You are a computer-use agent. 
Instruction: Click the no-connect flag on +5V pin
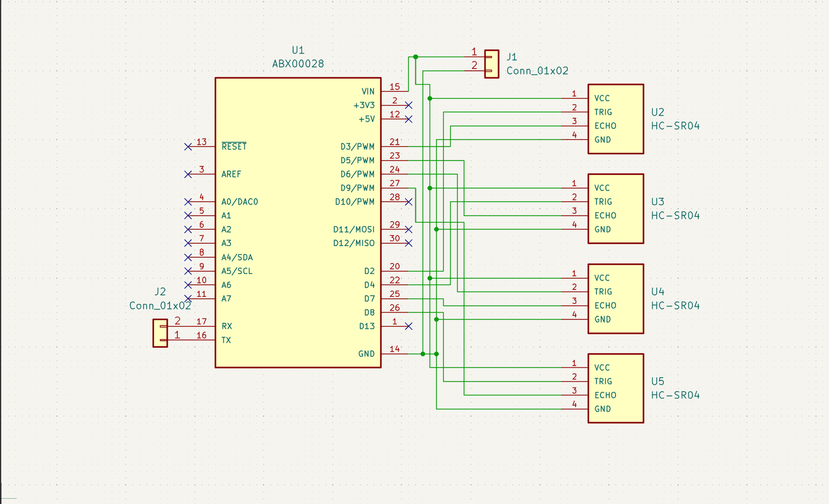408,119
